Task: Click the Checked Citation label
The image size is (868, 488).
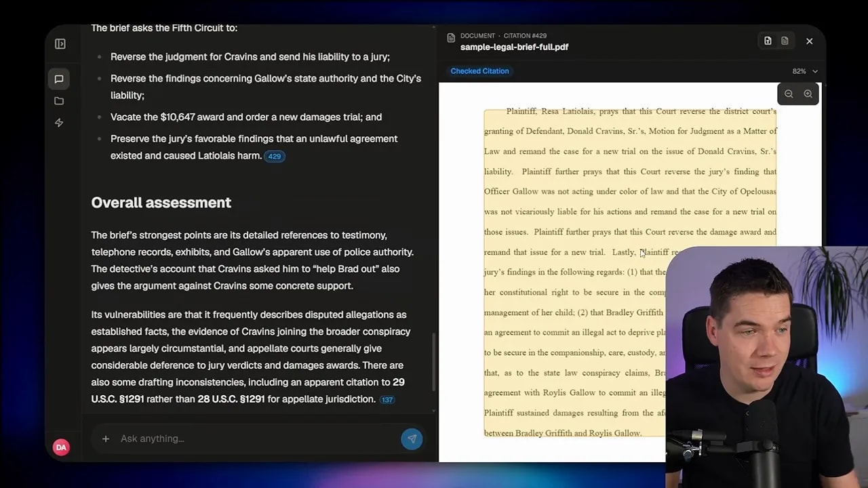Action: [479, 71]
